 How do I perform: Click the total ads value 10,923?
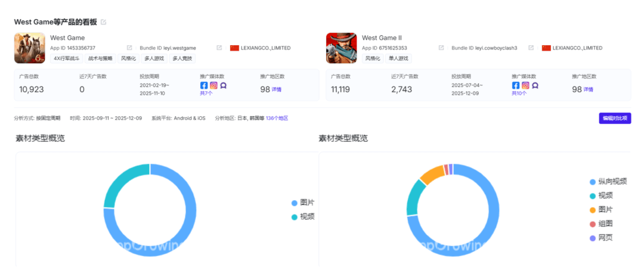(x=32, y=89)
